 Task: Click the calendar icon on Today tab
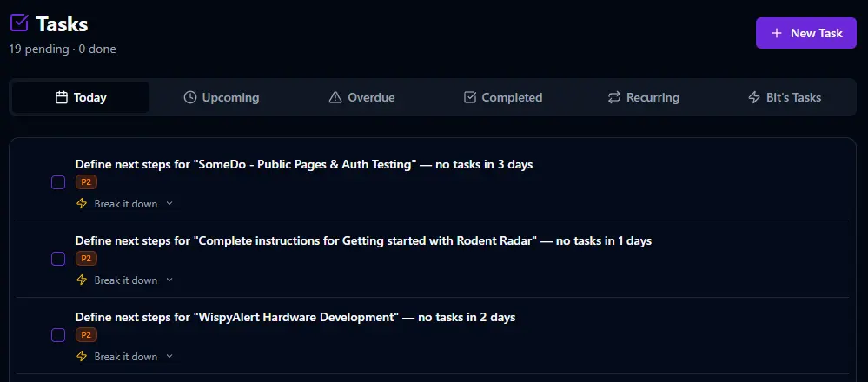62,98
